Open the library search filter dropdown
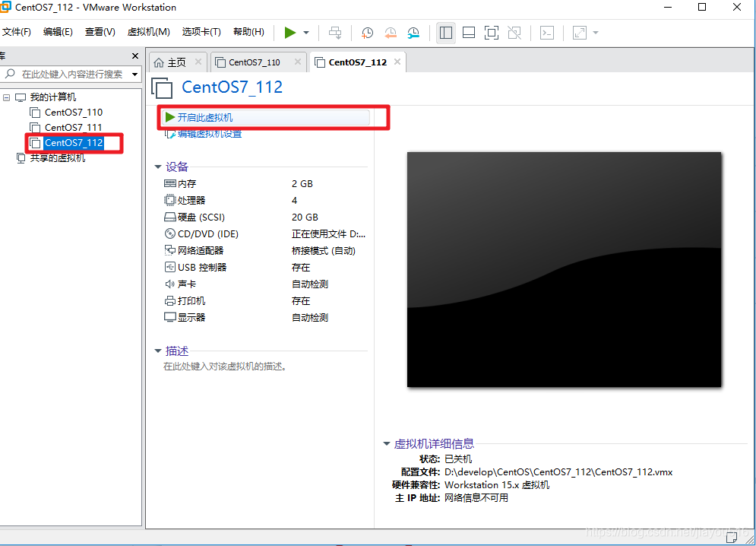Viewport: 756px width, 546px height. point(135,75)
